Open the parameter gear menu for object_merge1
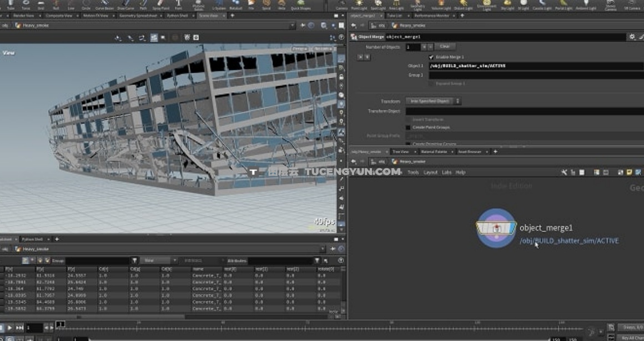Viewport: 644px width, 341px height. tap(632, 37)
